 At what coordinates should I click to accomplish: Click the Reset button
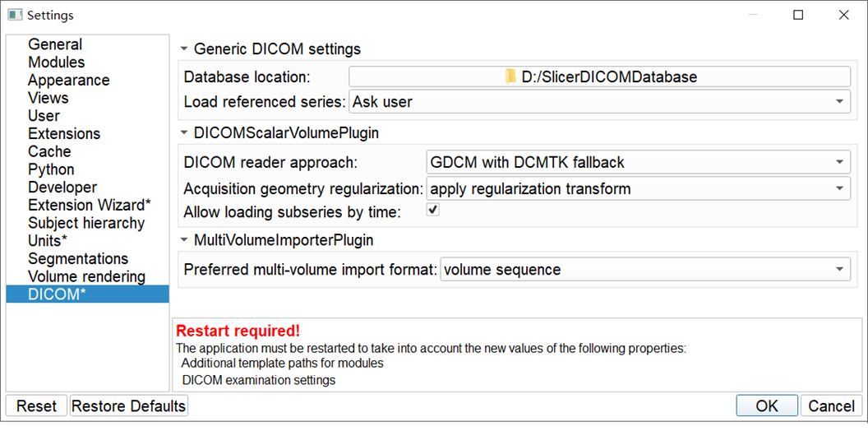click(x=36, y=406)
